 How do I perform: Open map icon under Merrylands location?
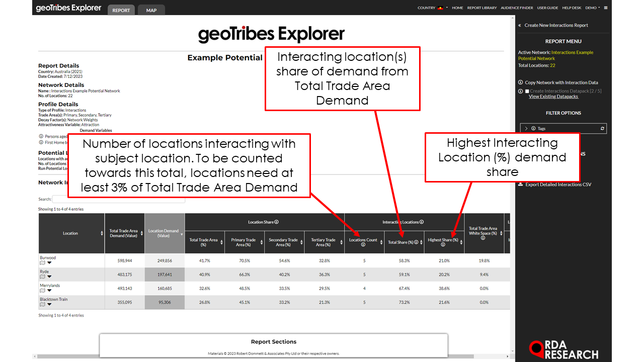pyautogui.click(x=42, y=290)
